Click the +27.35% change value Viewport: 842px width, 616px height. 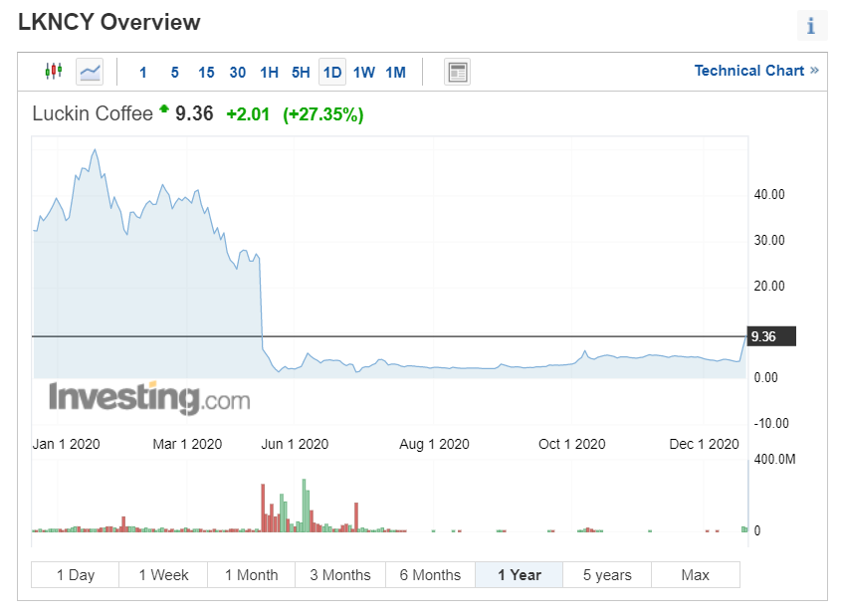coord(323,114)
